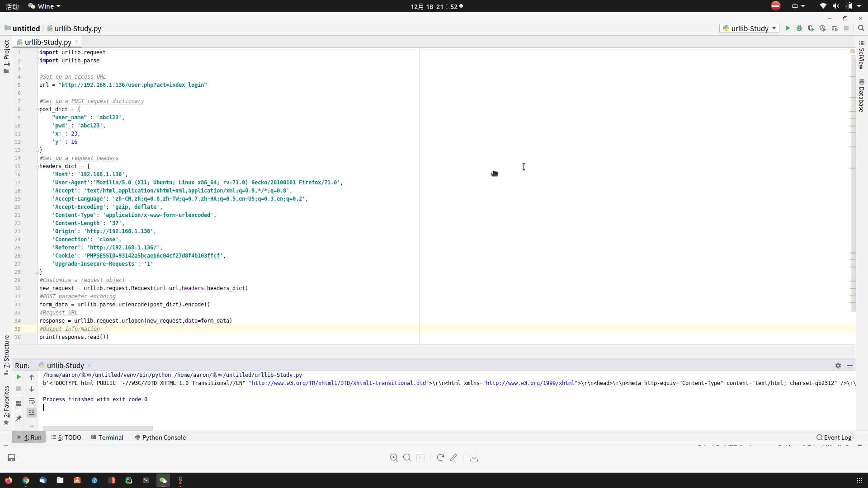Click the clock in top bar
868x488 pixels.
click(x=434, y=6)
